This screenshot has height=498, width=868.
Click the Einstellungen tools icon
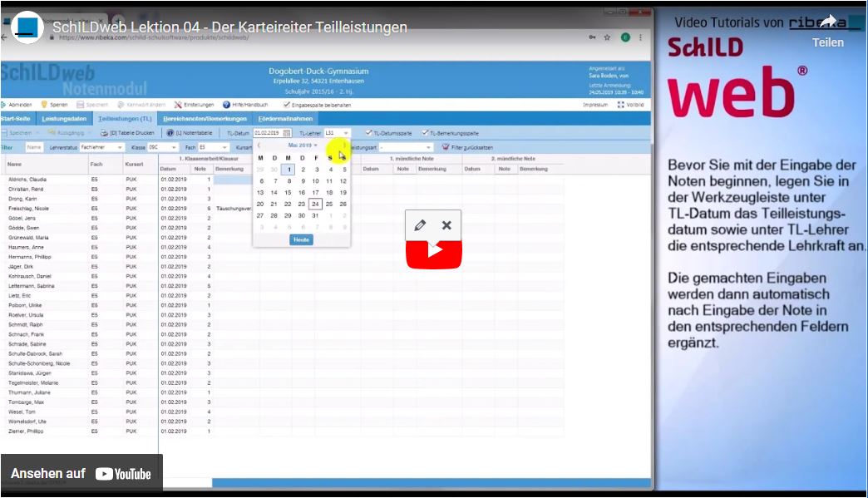178,105
